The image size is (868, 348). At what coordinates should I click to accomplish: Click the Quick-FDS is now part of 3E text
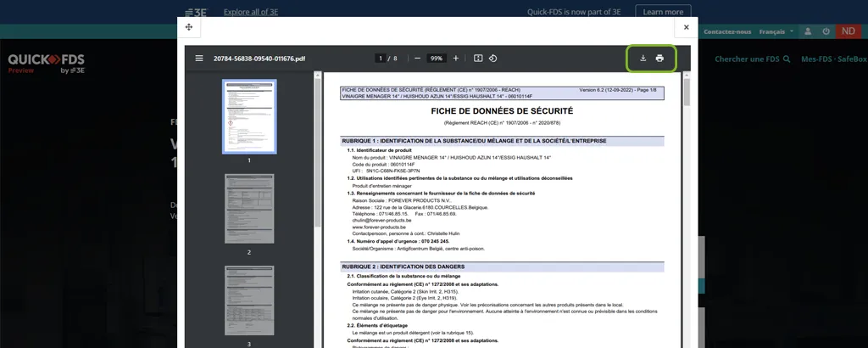tap(574, 12)
